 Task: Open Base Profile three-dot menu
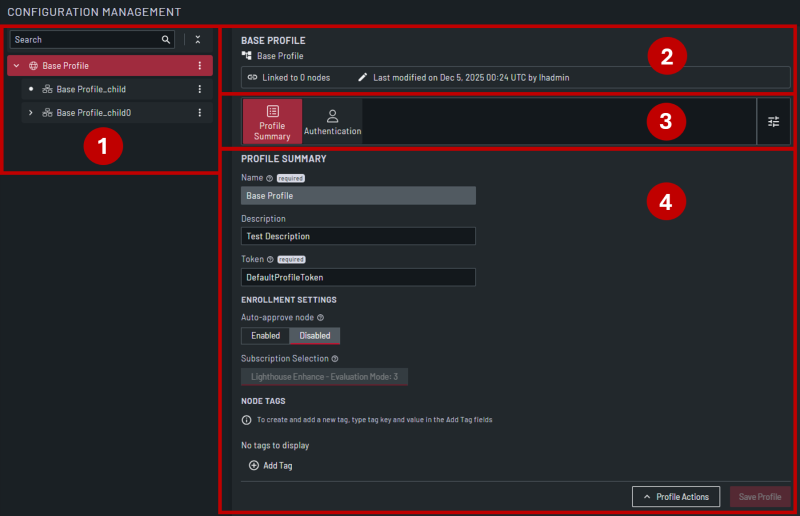pyautogui.click(x=199, y=66)
